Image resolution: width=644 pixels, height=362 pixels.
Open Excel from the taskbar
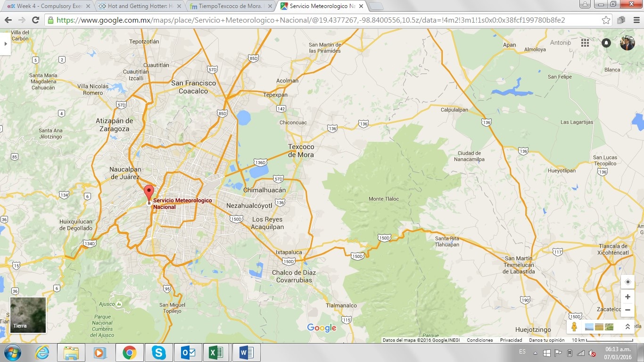click(x=216, y=353)
